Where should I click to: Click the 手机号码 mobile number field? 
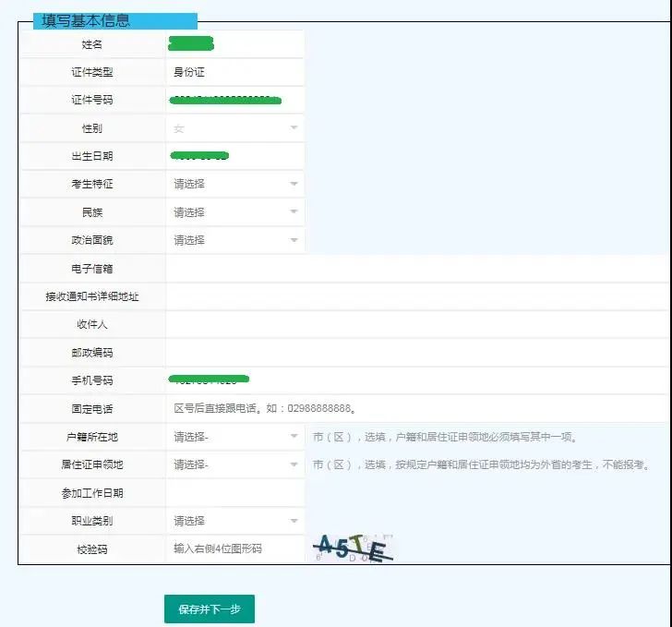(x=417, y=380)
